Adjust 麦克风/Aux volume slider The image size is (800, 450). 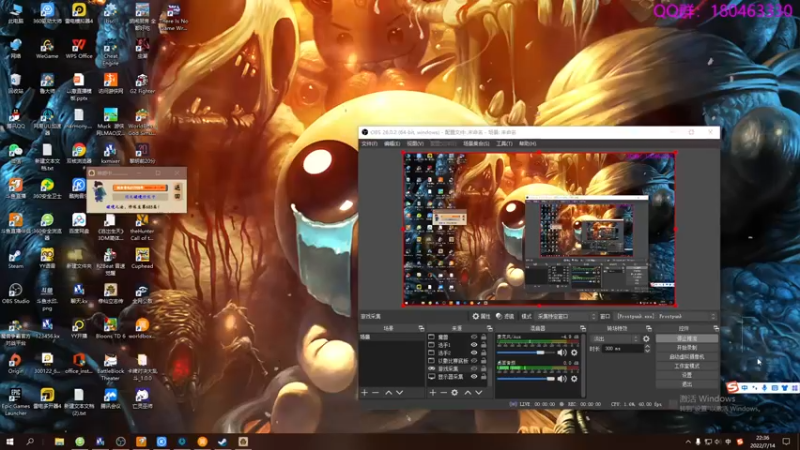point(526,353)
